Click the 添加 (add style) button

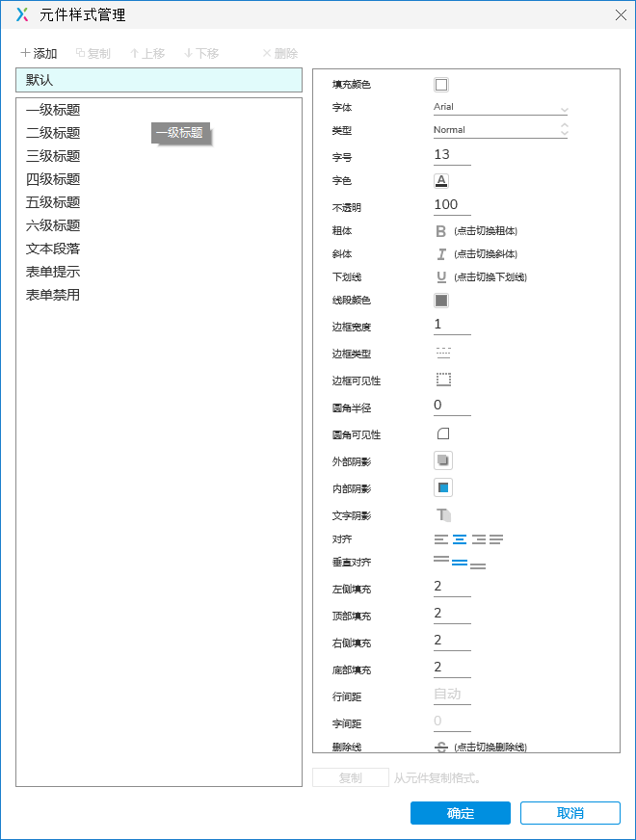point(39,53)
